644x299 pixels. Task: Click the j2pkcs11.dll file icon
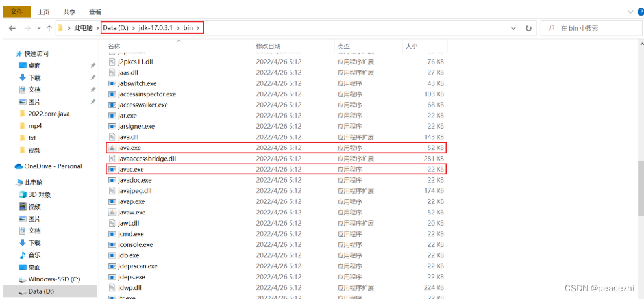click(112, 62)
